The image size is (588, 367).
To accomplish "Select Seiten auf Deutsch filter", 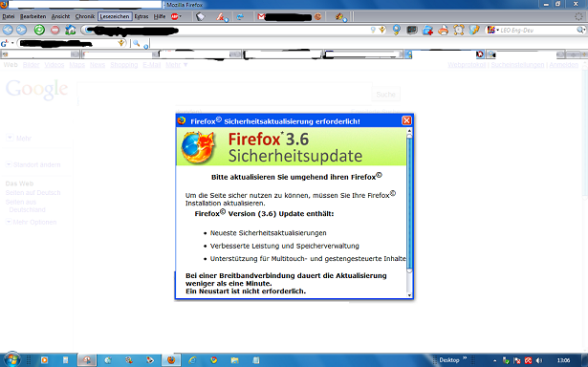I will click(x=33, y=193).
